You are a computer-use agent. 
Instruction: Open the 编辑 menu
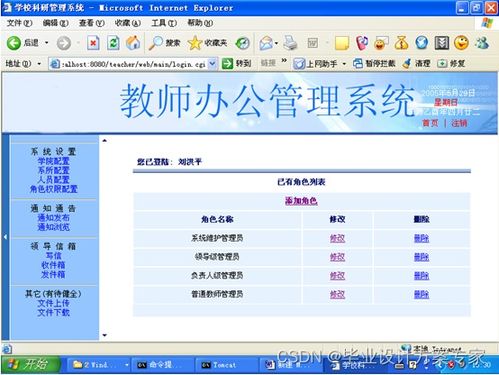(56, 23)
